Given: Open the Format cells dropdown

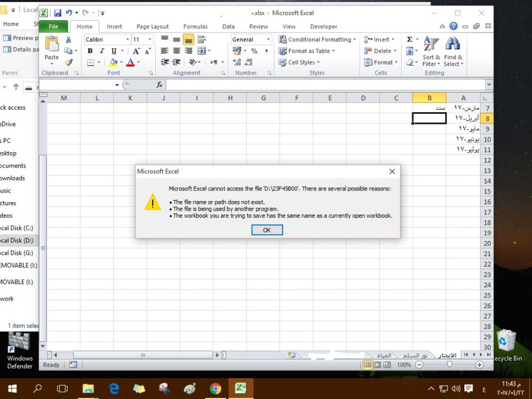Looking at the screenshot, I should [x=381, y=62].
